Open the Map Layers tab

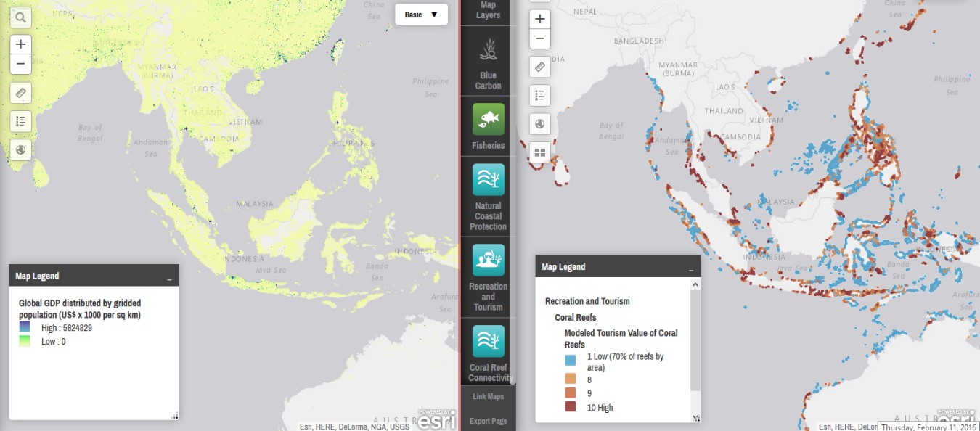click(x=488, y=10)
